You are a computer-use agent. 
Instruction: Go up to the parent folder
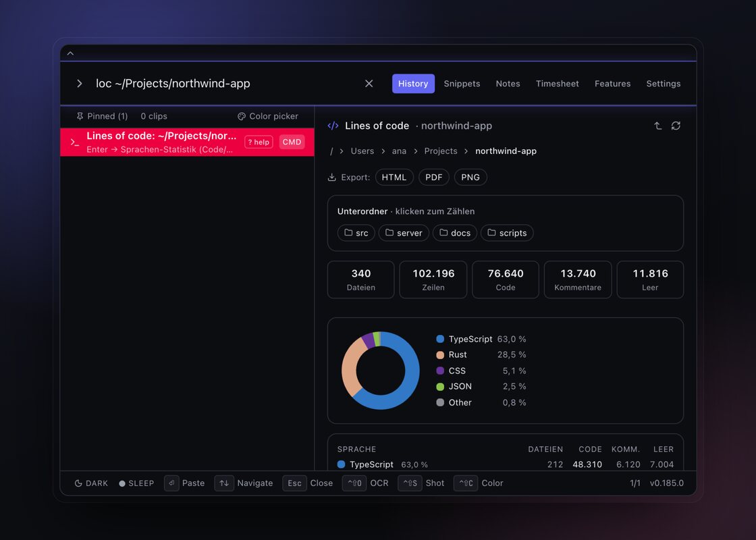657,126
